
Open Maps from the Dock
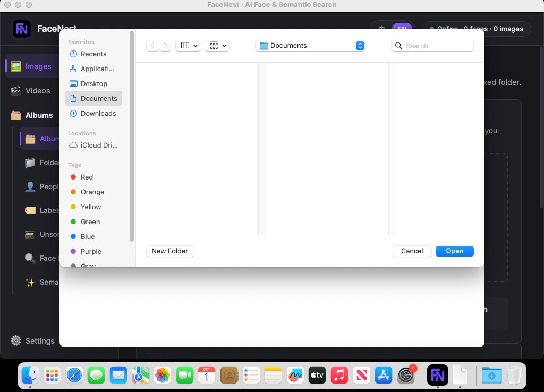pyautogui.click(x=140, y=375)
